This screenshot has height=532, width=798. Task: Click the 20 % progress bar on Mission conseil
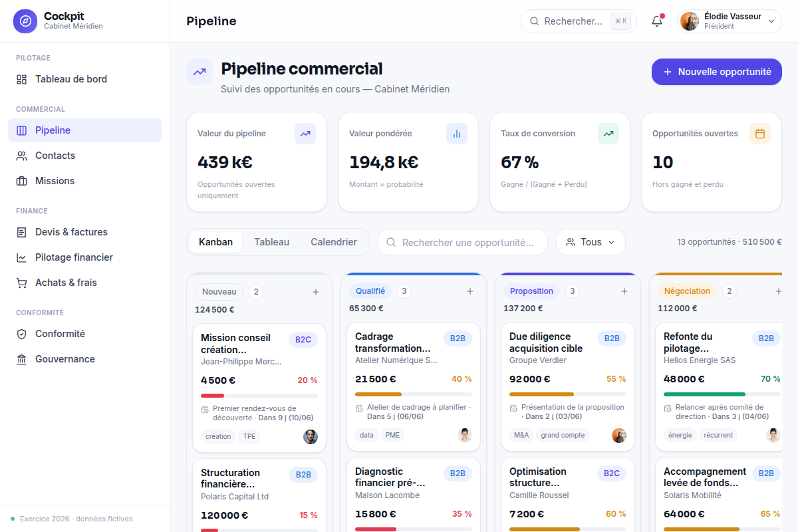coord(259,396)
